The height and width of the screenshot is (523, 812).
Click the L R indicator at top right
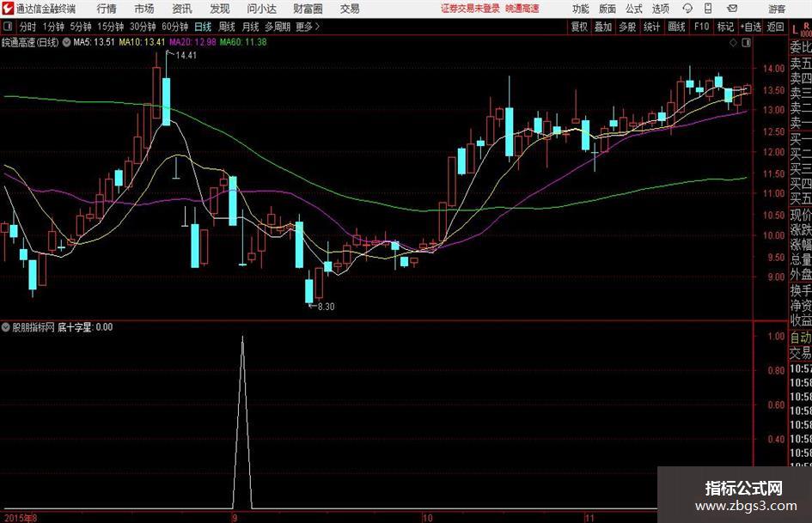(x=801, y=29)
